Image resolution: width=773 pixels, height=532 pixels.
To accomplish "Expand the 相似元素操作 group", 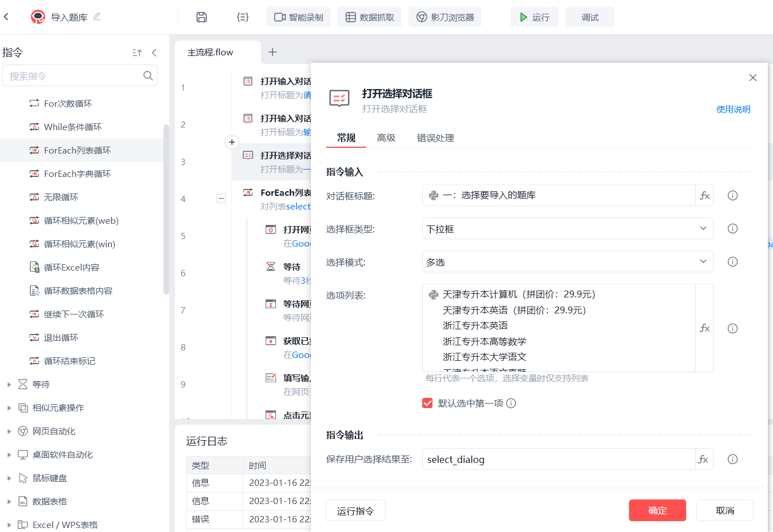I will tap(9, 408).
